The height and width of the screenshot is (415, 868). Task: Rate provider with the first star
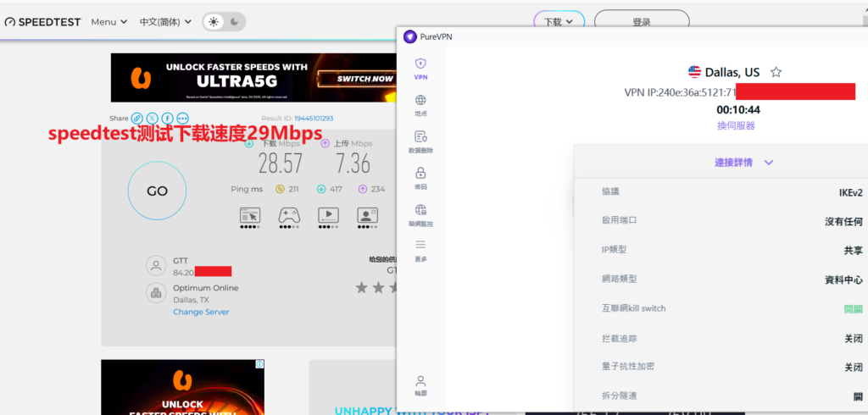coord(361,288)
